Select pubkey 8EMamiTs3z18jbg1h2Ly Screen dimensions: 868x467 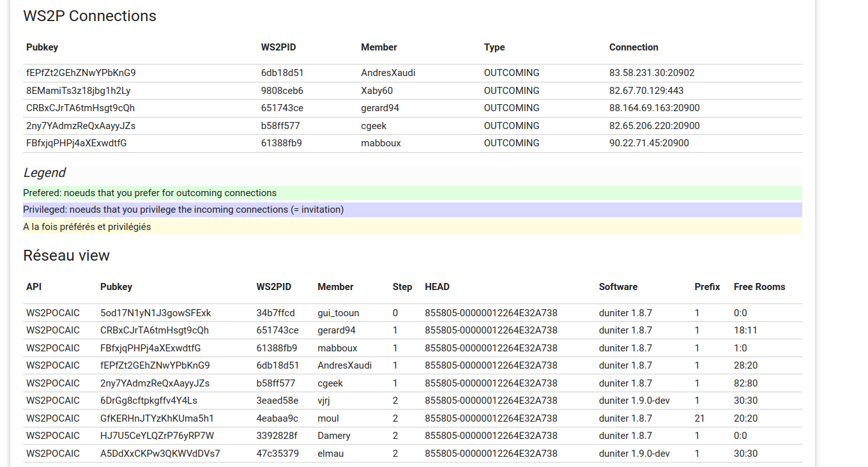tap(78, 91)
